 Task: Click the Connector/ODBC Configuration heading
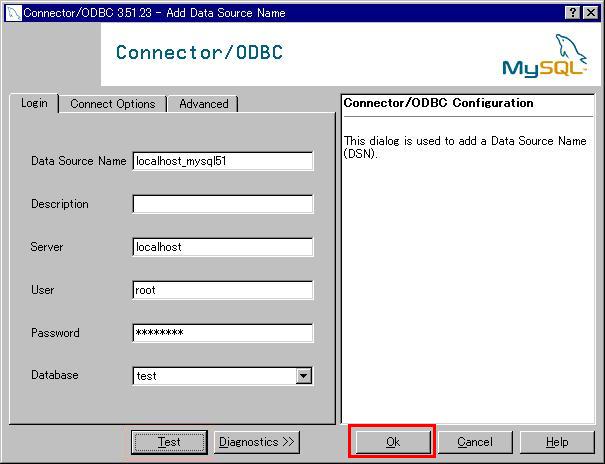tap(438, 103)
